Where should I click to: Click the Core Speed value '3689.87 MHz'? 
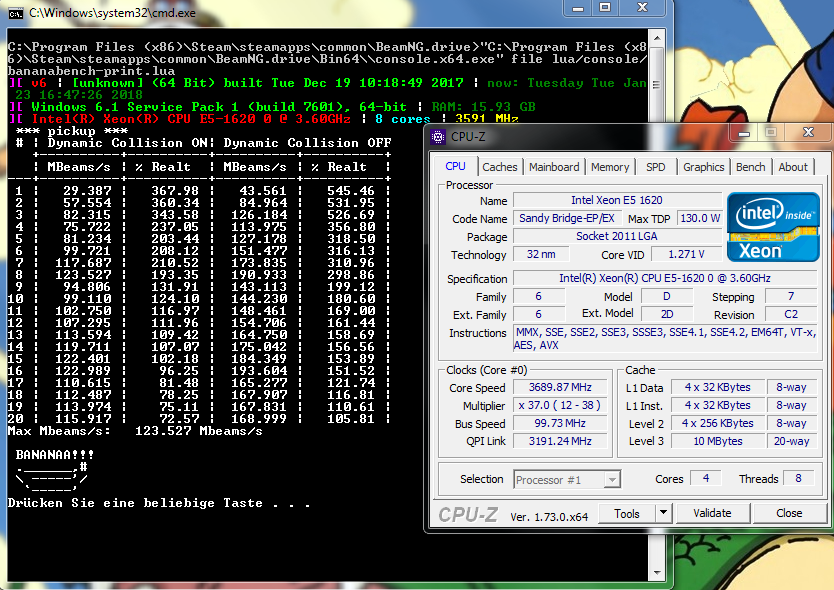click(560, 387)
